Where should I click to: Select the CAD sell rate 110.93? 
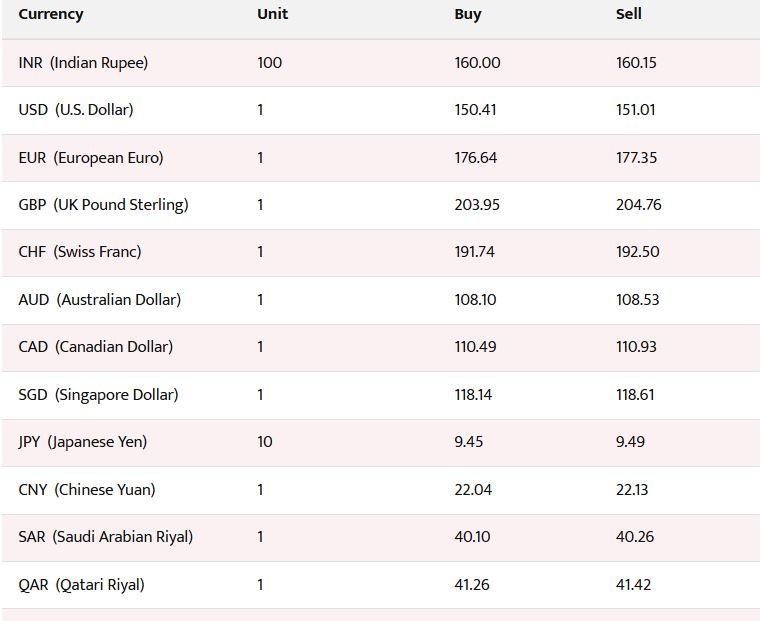[637, 347]
